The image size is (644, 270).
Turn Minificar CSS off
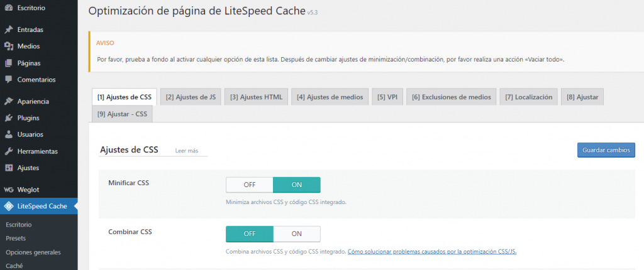pyautogui.click(x=249, y=185)
